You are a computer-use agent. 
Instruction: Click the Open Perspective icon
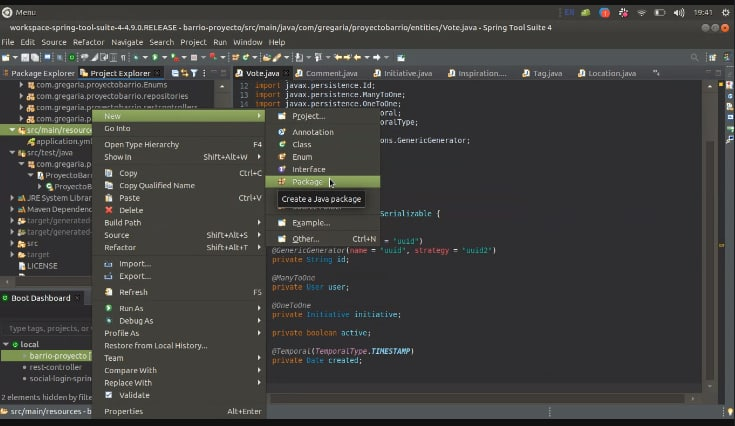[x=712, y=58]
